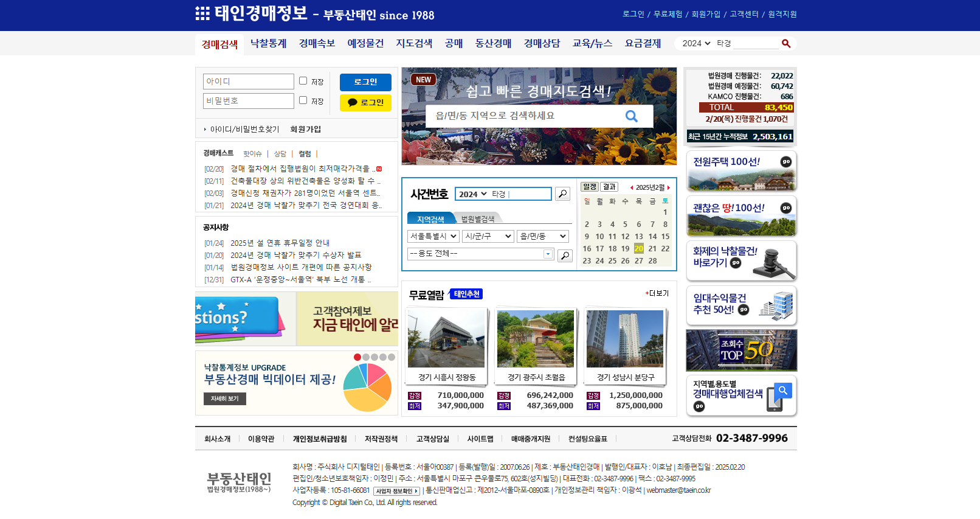Select the last carousel dot on 낙찰통계 banner
Screen dimensions: 980x519
392,357
